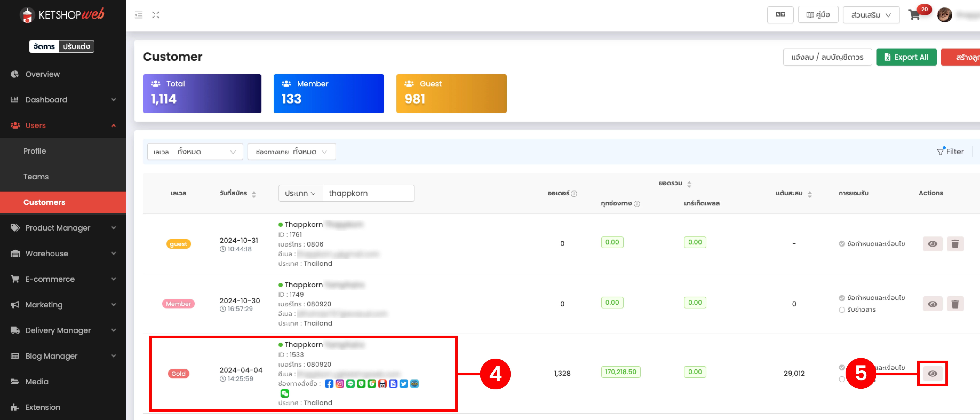Toggle ข้อกำหนดและเงื่อนไข check for customer 1749

pos(842,298)
